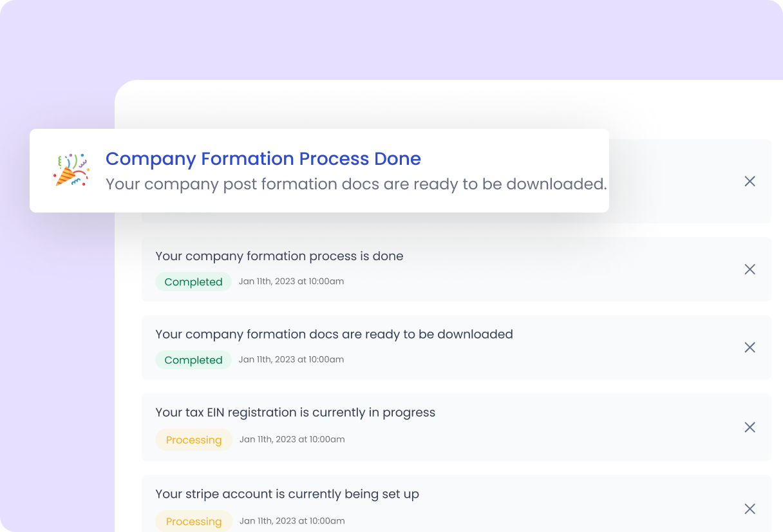Click the timestamp on tax EIN registration notification
The width and height of the screenshot is (783, 532).
pyautogui.click(x=292, y=439)
